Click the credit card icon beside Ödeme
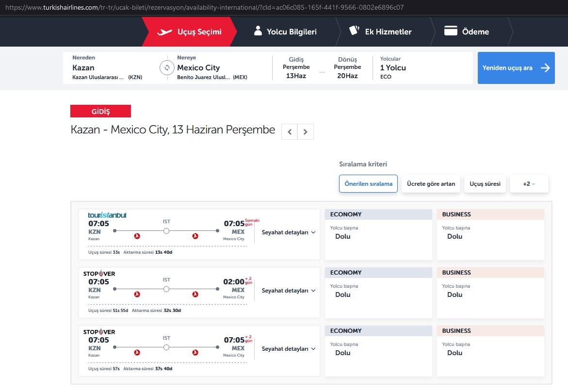The image size is (568, 392). pos(451,31)
